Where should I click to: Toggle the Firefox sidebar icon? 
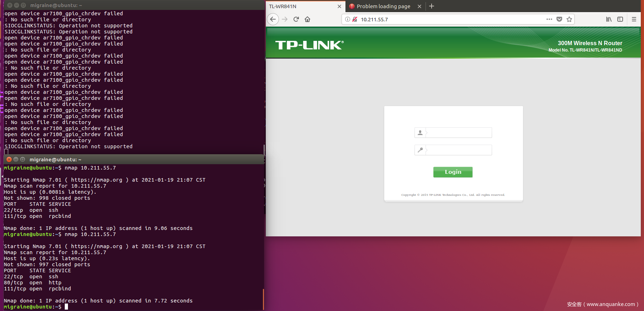tap(620, 19)
